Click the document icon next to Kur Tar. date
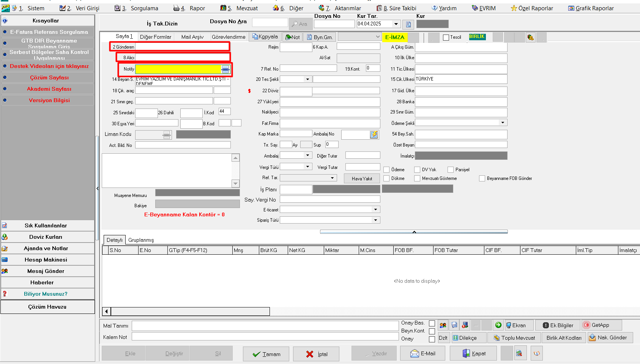 pos(408,24)
